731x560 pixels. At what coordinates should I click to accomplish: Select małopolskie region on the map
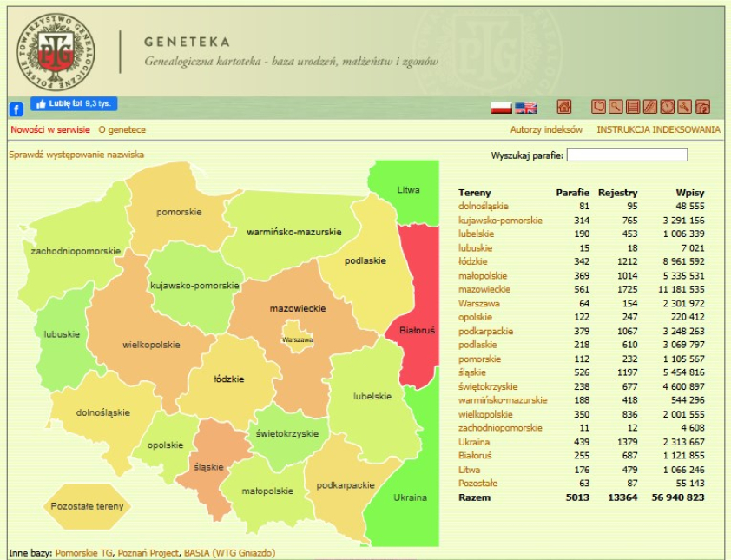[267, 491]
